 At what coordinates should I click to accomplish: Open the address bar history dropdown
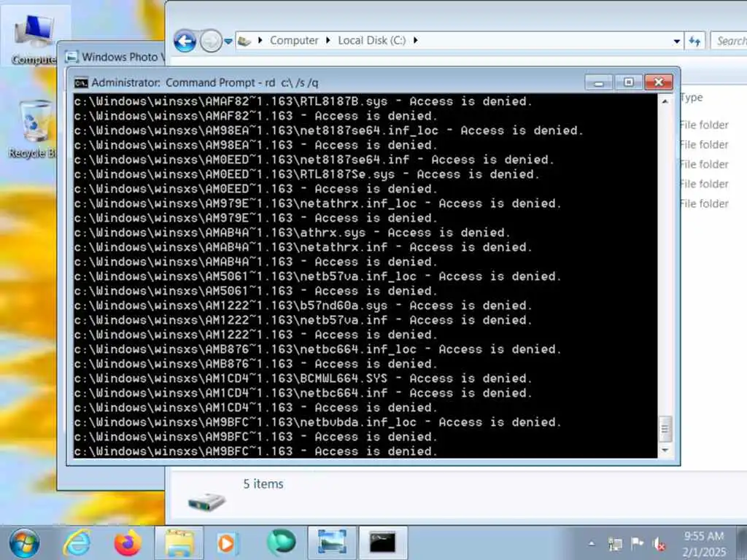676,41
